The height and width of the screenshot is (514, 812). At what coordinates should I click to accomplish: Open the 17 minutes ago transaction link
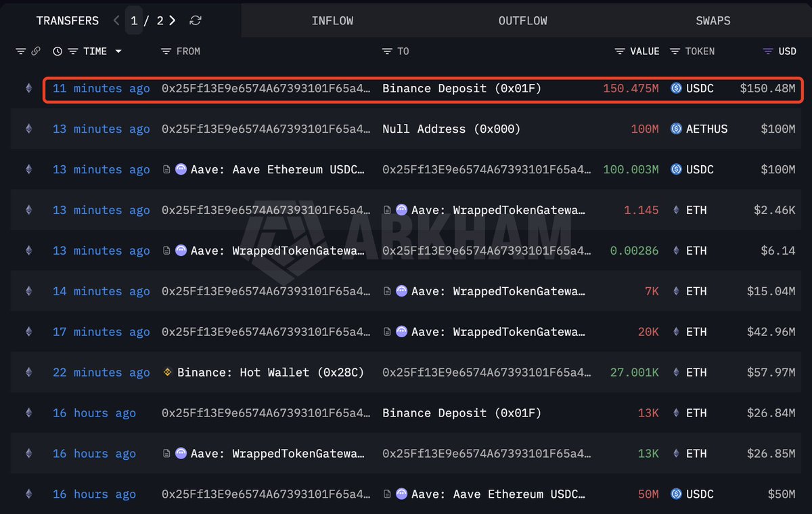coord(101,332)
